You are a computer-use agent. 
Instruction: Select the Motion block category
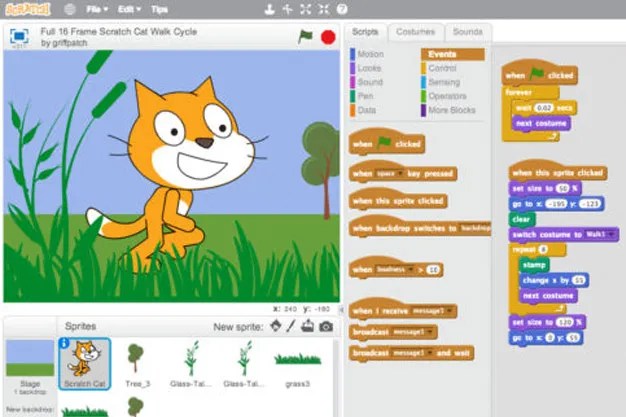pos(367,54)
